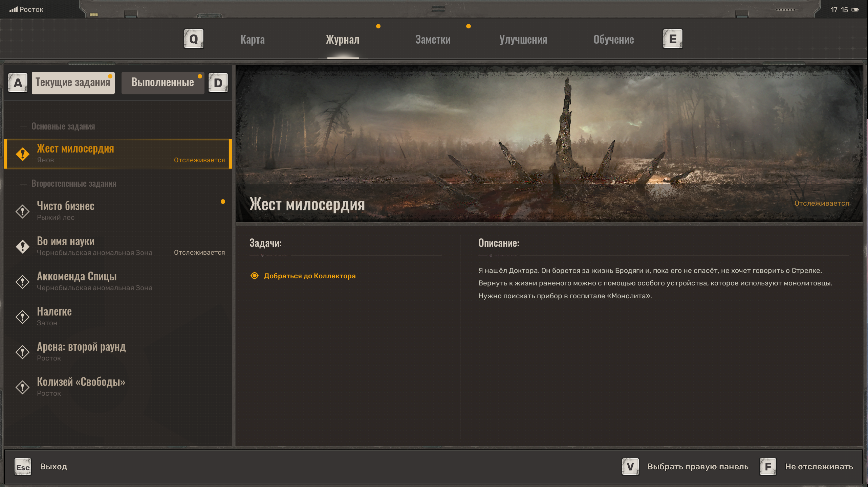The width and height of the screenshot is (868, 487).
Task: Click Выбрать правую панель
Action: click(698, 467)
